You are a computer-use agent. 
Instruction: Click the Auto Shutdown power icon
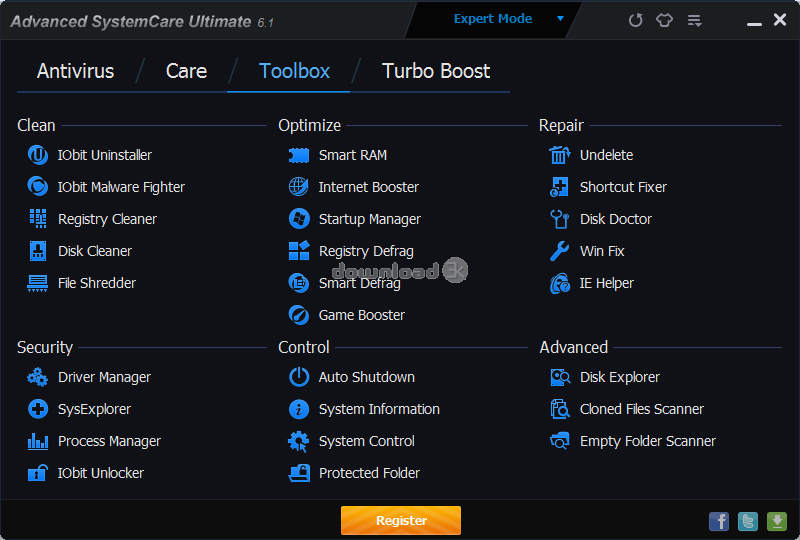coord(299,377)
